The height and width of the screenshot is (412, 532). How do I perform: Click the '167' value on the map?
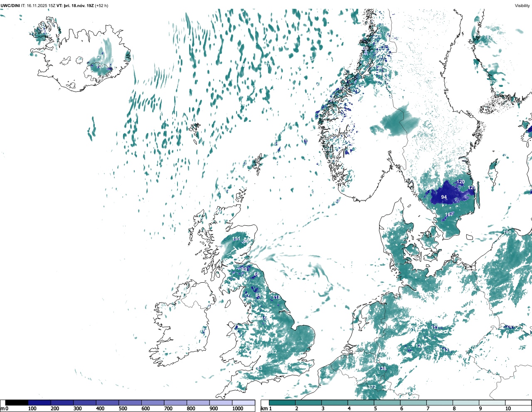pyautogui.click(x=449, y=215)
